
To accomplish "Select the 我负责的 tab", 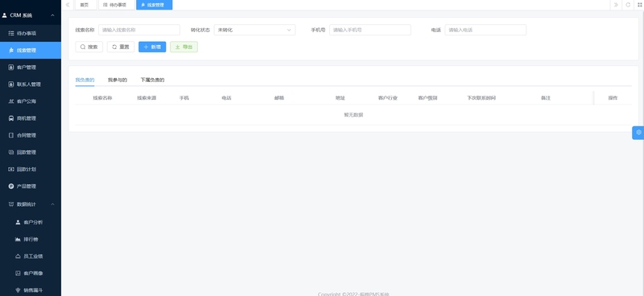I will (x=85, y=80).
